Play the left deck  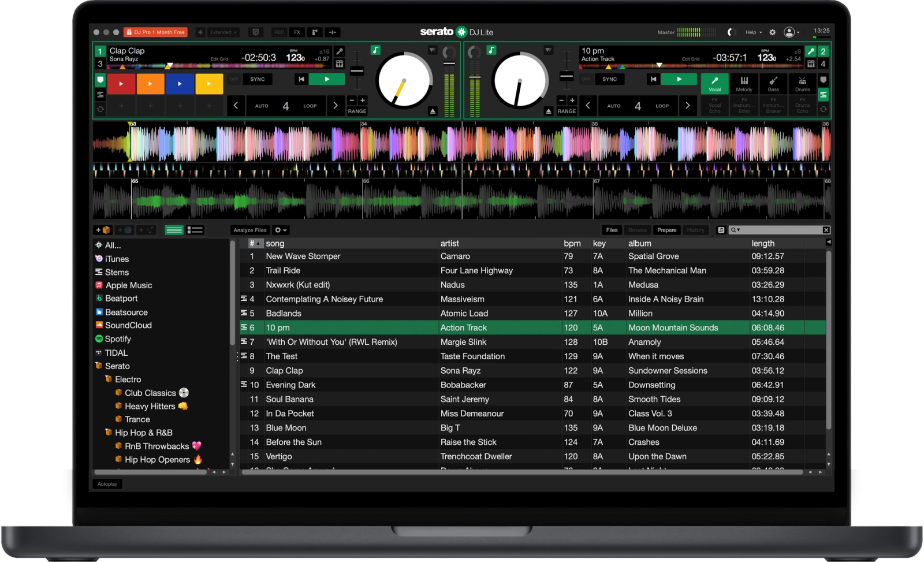pyautogui.click(x=327, y=79)
